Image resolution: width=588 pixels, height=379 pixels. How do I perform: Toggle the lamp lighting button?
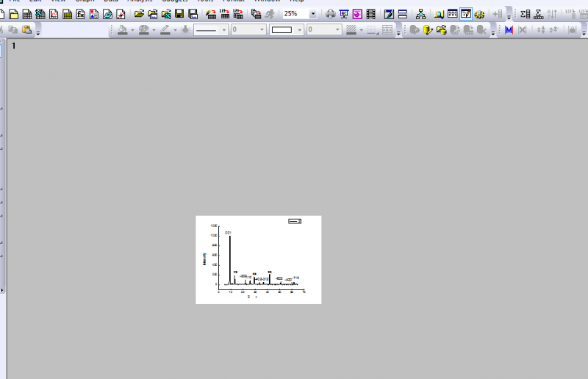point(185,29)
